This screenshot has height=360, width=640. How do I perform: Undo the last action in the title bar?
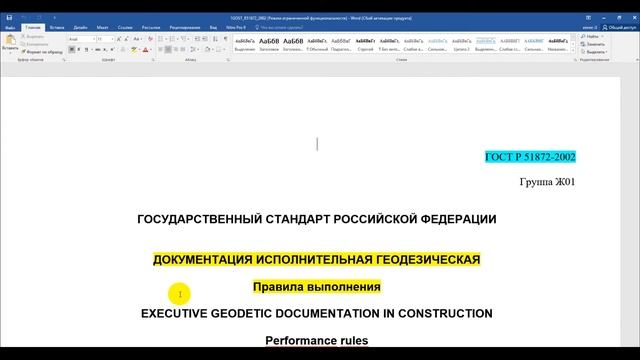pos(24,18)
